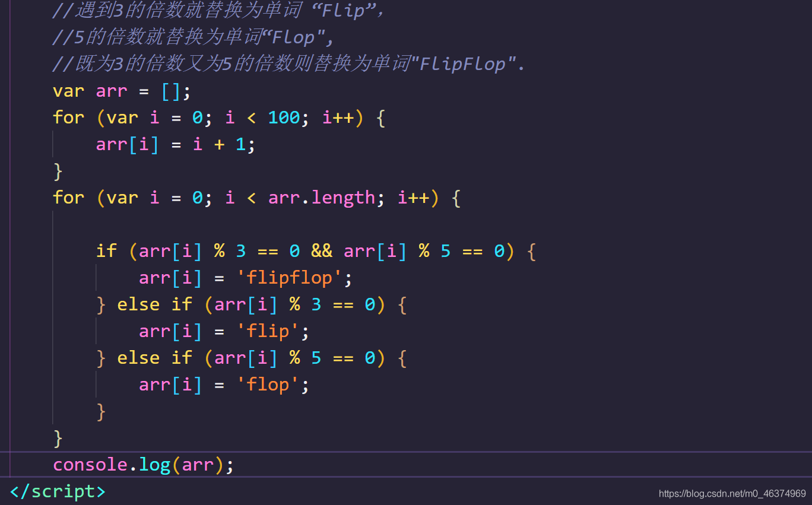The image size is (812, 505).
Task: Click the 'length' property in the second for loop
Action: pyautogui.click(x=344, y=197)
